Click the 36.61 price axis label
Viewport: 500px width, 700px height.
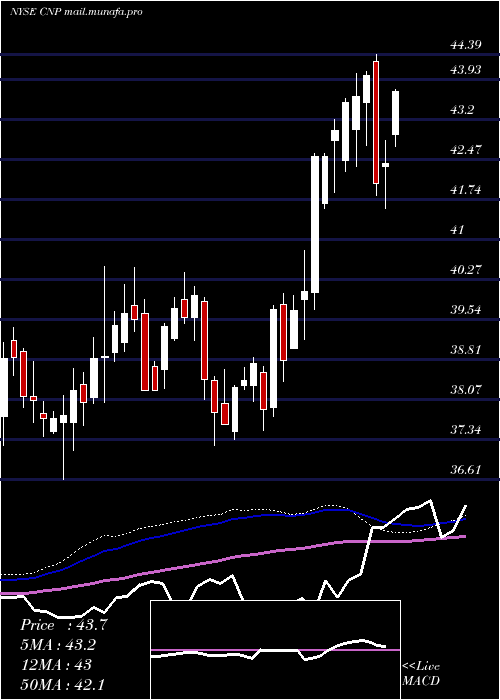465,470
